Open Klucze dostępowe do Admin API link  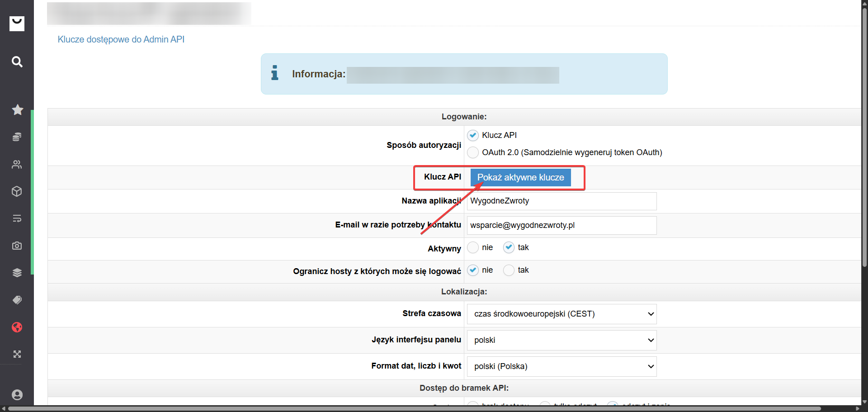[x=121, y=39]
